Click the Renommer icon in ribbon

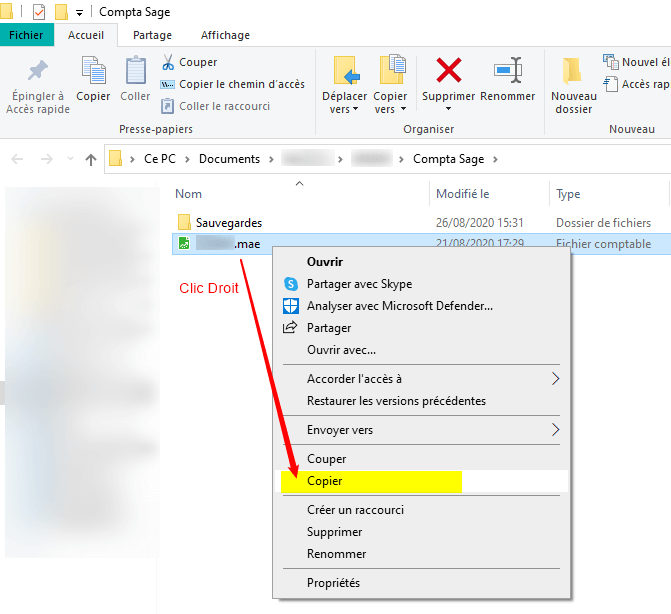coord(507,71)
